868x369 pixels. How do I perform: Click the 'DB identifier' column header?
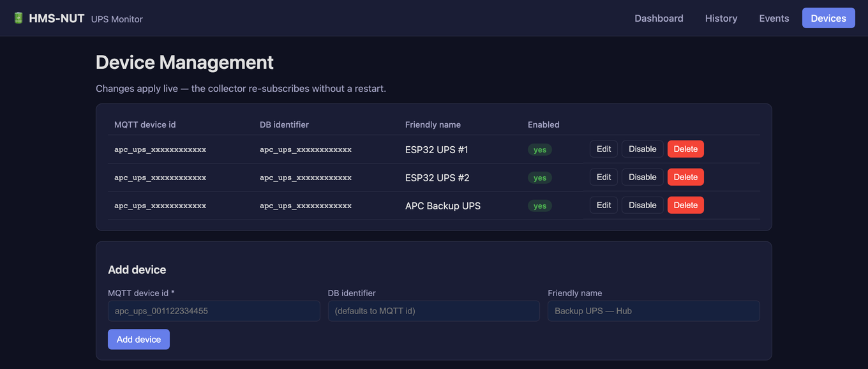284,124
